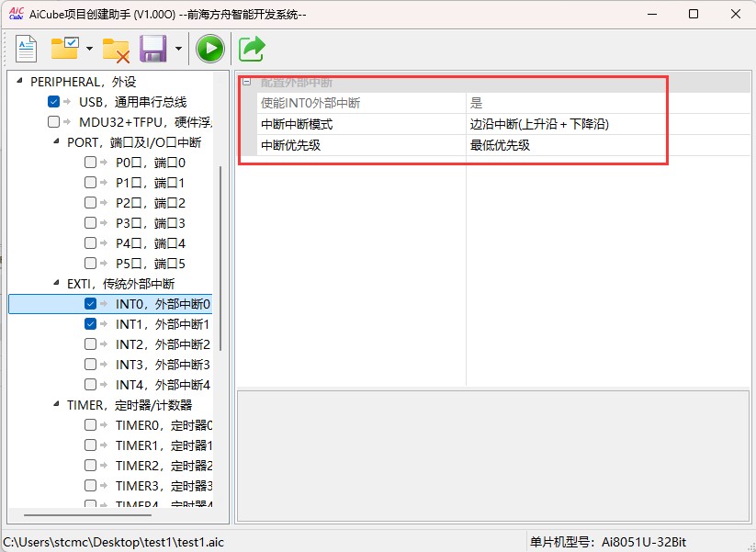
Task: Click the arrow icon next to P3口 item
Action: (104, 223)
